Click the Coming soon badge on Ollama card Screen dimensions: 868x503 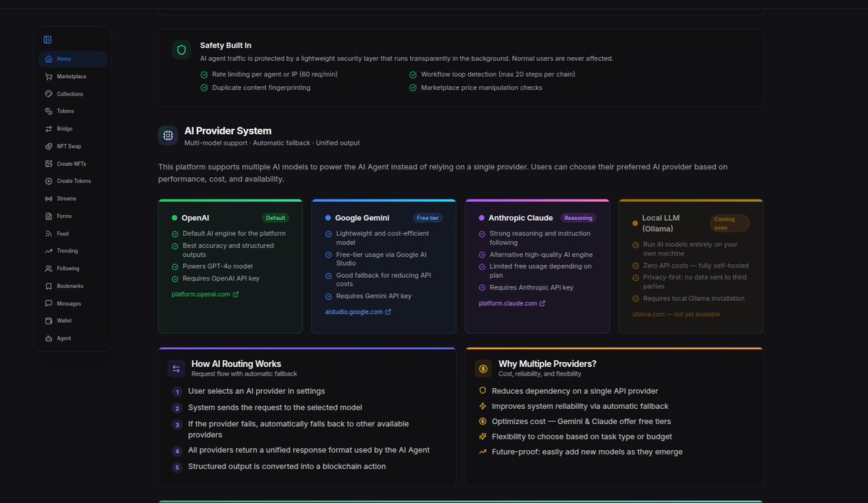[729, 223]
